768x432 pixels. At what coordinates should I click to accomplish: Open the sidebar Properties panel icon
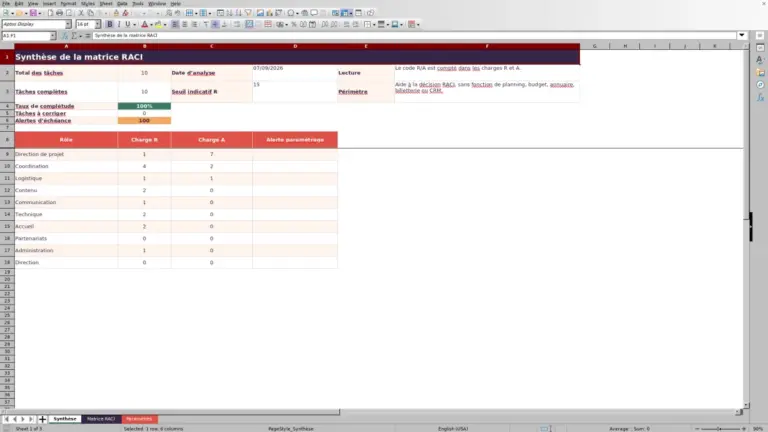click(760, 48)
